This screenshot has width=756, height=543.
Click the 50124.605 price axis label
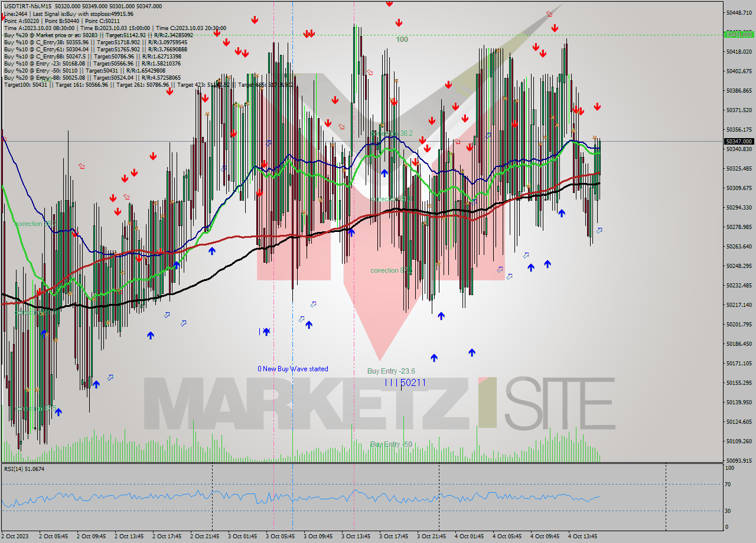pos(740,422)
